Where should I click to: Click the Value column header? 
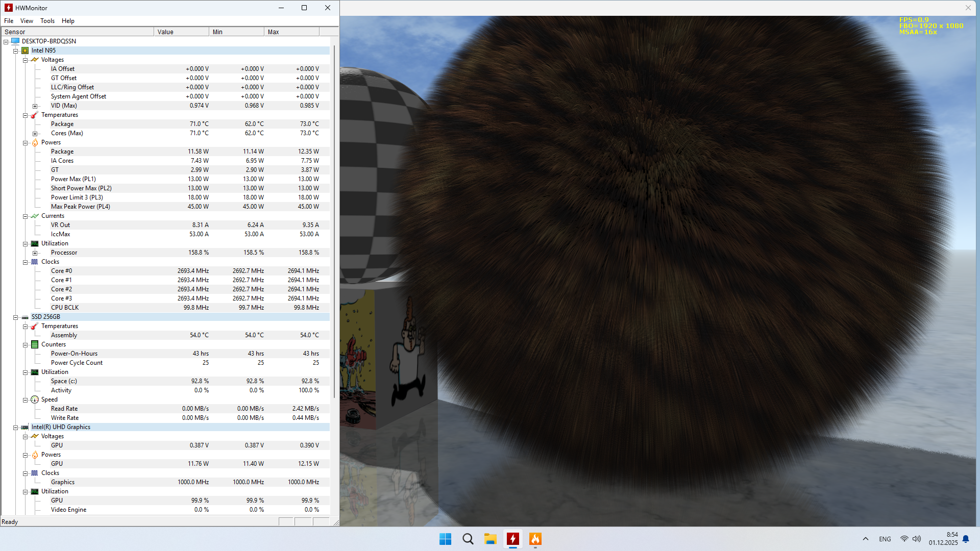coord(181,32)
